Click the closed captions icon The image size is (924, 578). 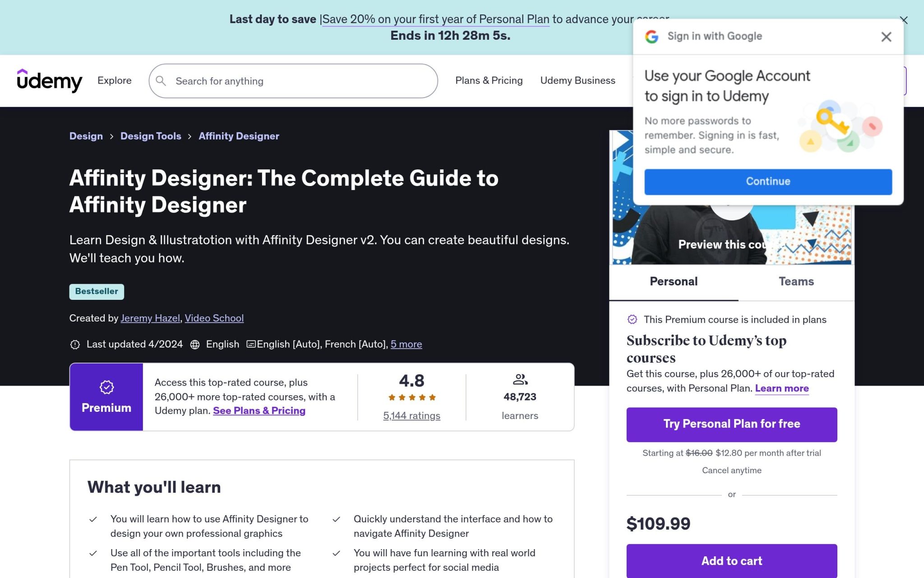(x=251, y=344)
